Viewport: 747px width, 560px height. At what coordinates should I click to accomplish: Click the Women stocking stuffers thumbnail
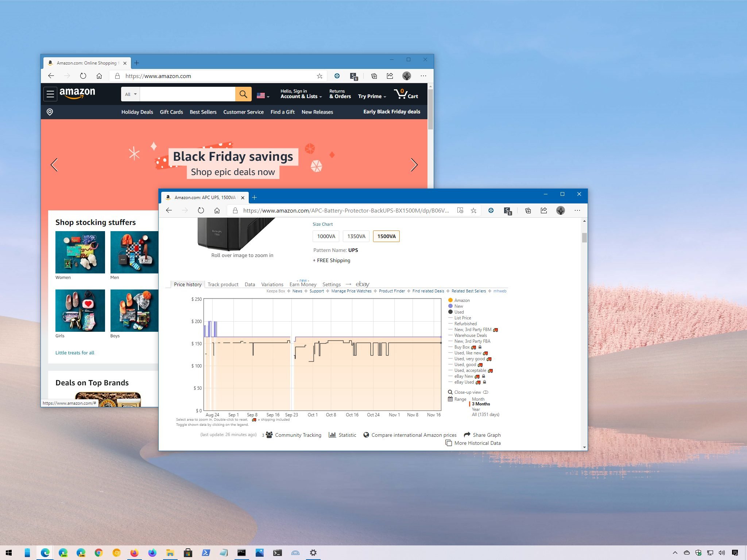(x=80, y=252)
